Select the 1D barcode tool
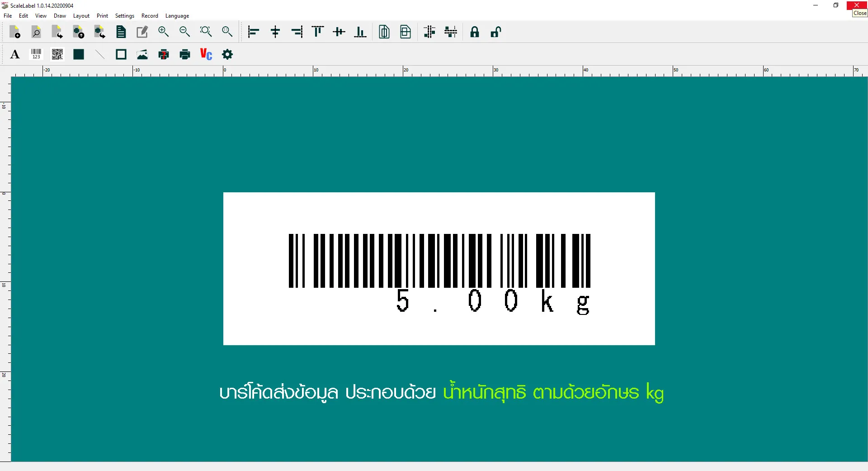The image size is (868, 471). coord(36,55)
